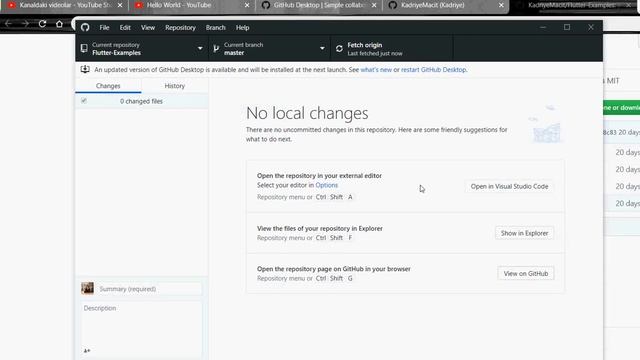Open the Branch menu
640x360 pixels.
click(216, 28)
